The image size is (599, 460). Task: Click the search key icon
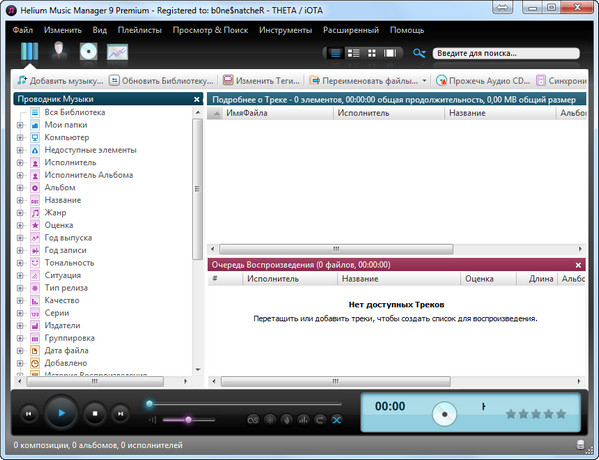point(419,53)
